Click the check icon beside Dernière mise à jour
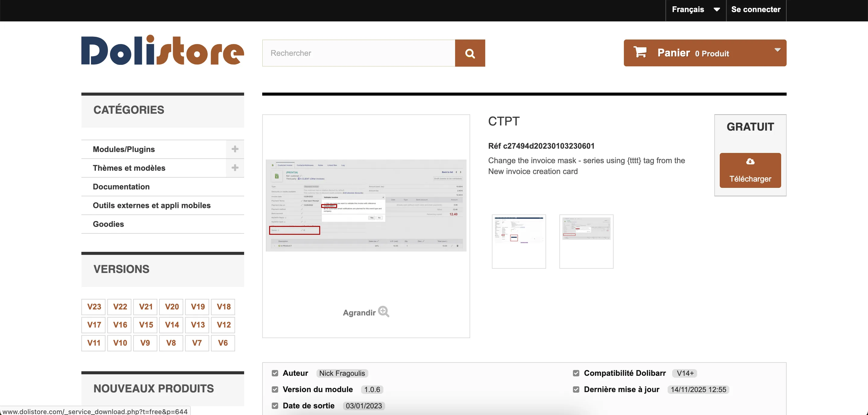Image resolution: width=868 pixels, height=415 pixels. (x=576, y=389)
